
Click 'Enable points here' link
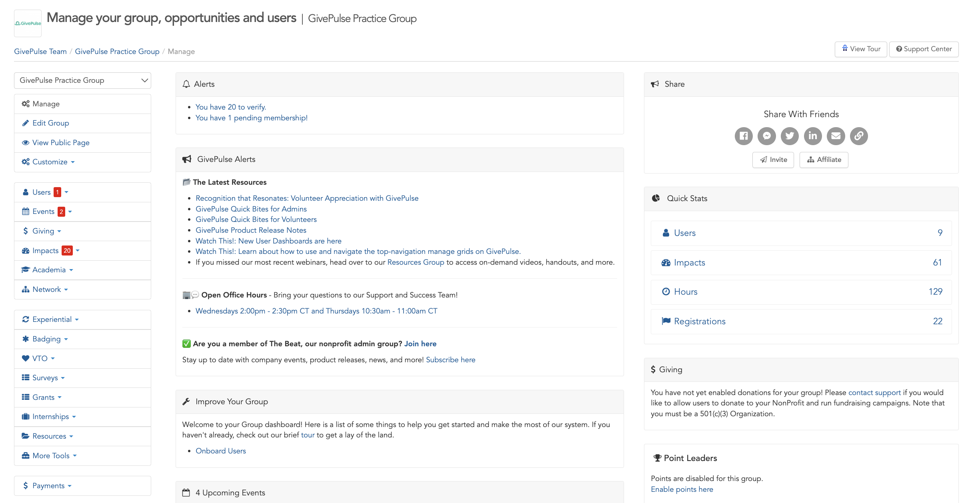point(682,489)
